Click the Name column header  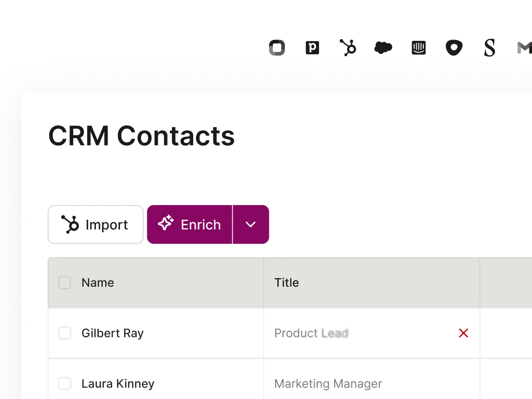click(x=98, y=282)
